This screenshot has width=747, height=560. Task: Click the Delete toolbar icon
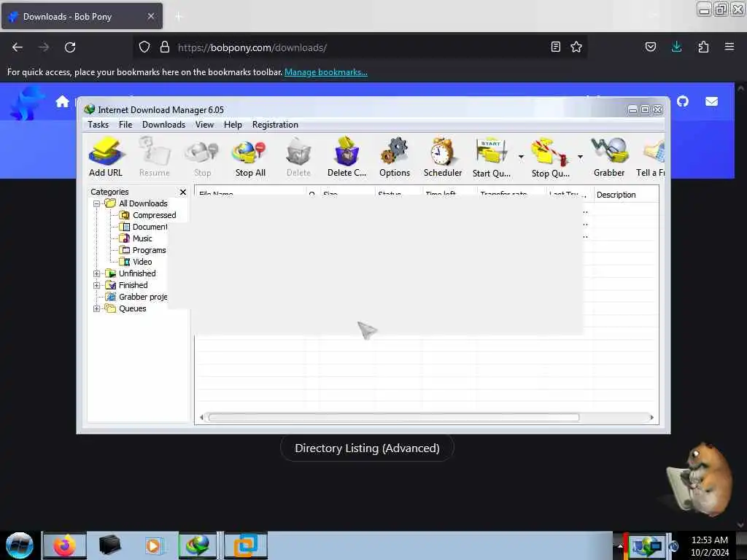[x=298, y=157]
